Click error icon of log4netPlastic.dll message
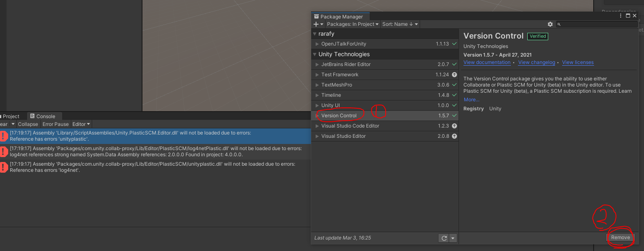This screenshot has width=644, height=251. click(x=3, y=151)
